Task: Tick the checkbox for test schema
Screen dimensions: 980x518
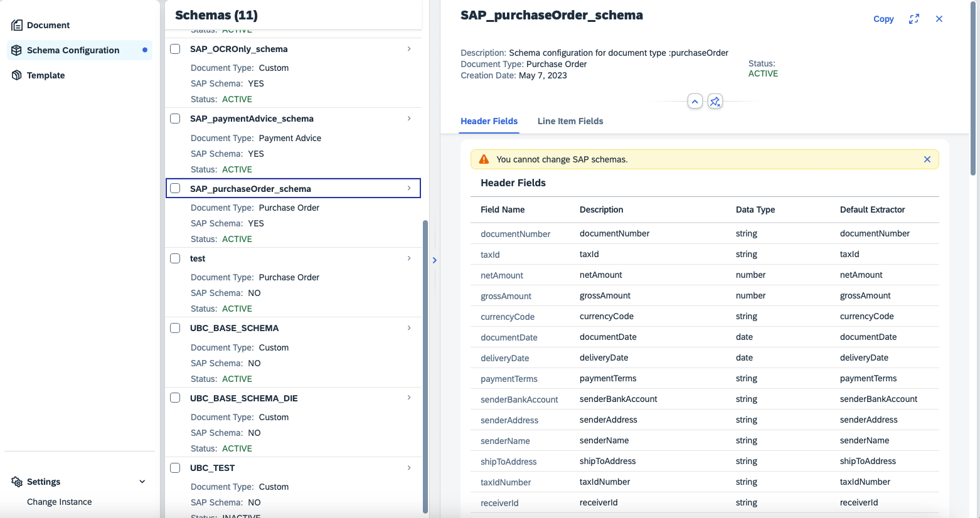Action: [175, 258]
